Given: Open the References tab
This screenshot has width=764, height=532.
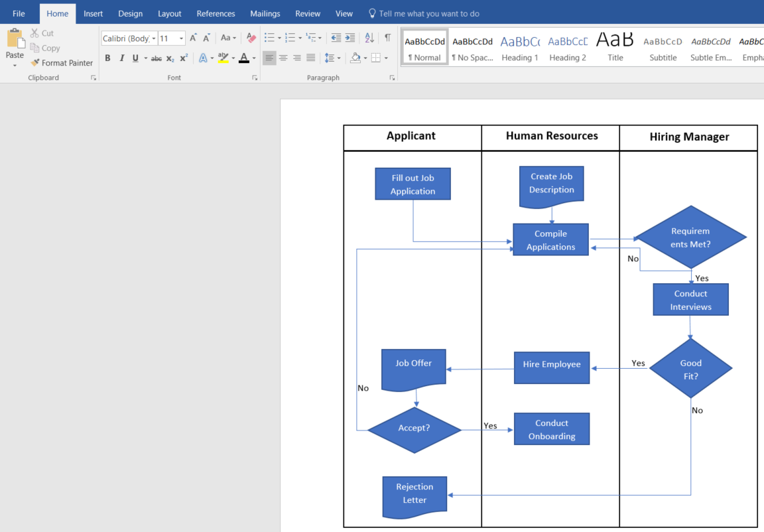Looking at the screenshot, I should 216,13.
